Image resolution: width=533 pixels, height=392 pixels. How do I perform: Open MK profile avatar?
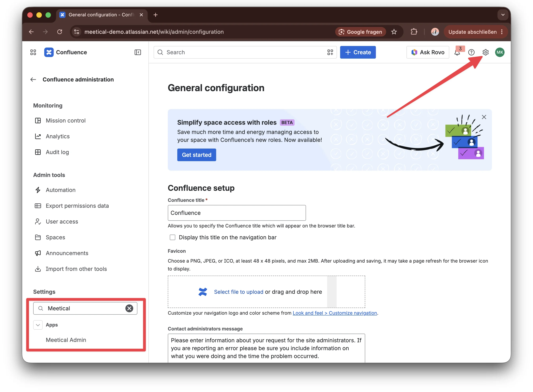click(x=500, y=52)
